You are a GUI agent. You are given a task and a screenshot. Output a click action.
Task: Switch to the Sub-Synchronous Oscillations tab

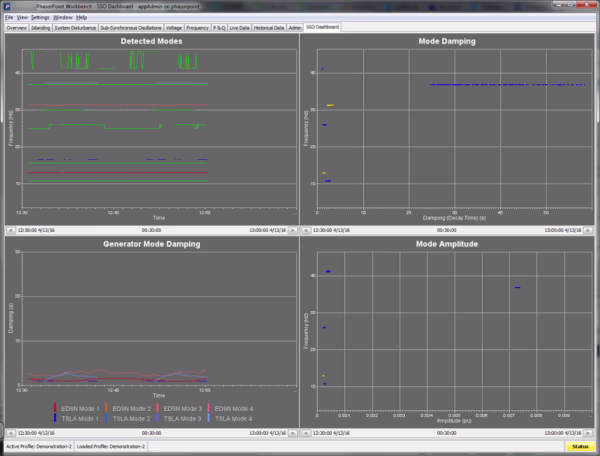tap(131, 28)
